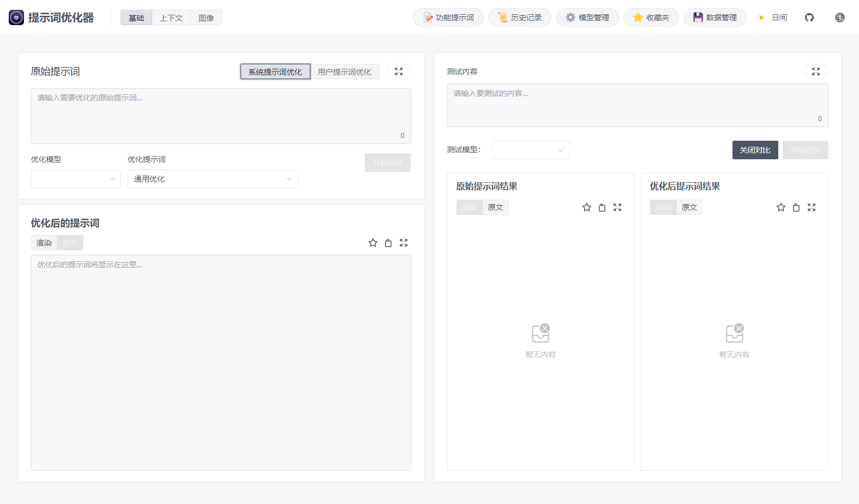
Task: Click the 关闭对比 button
Action: click(x=755, y=150)
